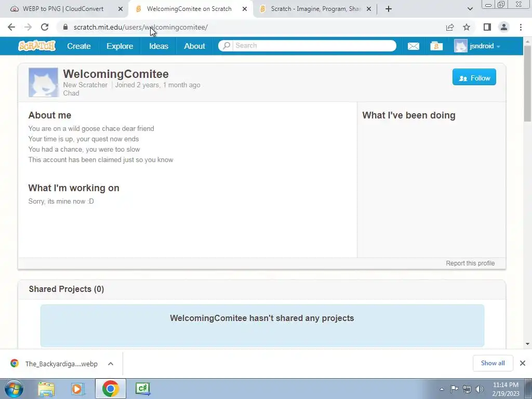Open Windows Start button
Viewport: 532px width, 399px height.
(14, 389)
